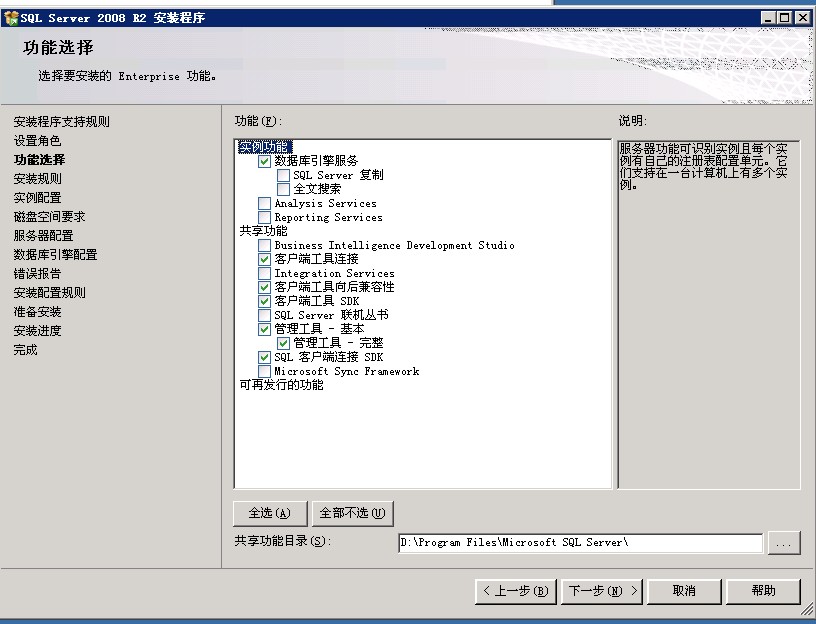Viewport: 816px width, 624px height.
Task: Click the description text in 说明 panel
Action: pyautogui.click(x=703, y=167)
